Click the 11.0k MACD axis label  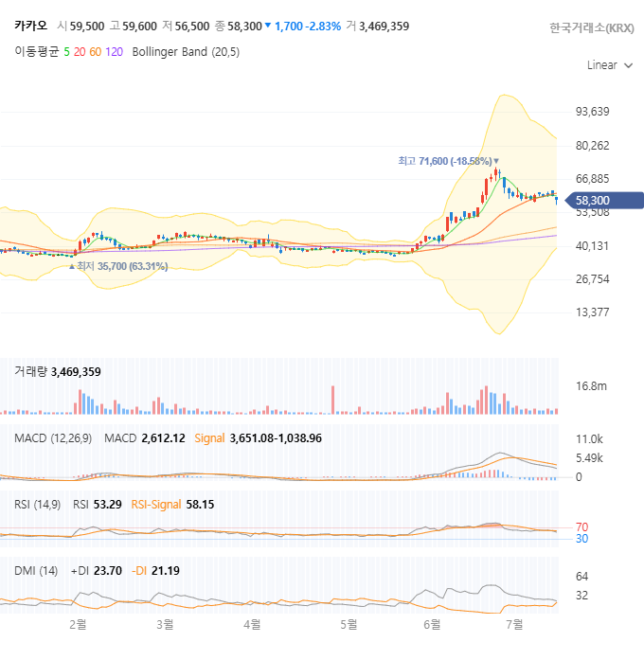tap(589, 439)
